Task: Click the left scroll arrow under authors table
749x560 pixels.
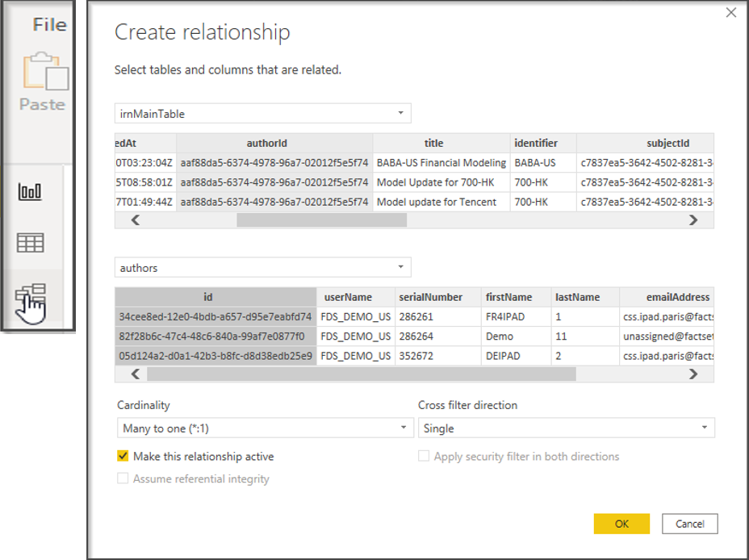Action: tap(134, 374)
